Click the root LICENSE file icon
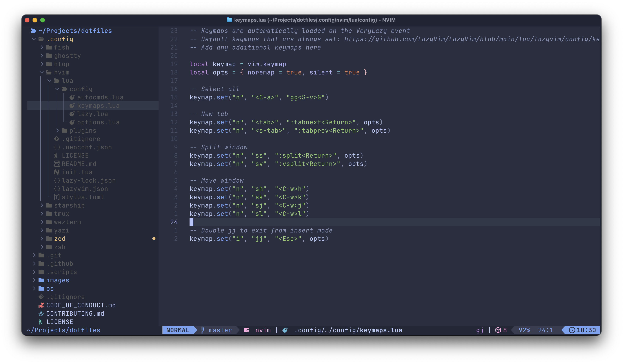Viewport: 623px width, 364px height. coord(40,322)
